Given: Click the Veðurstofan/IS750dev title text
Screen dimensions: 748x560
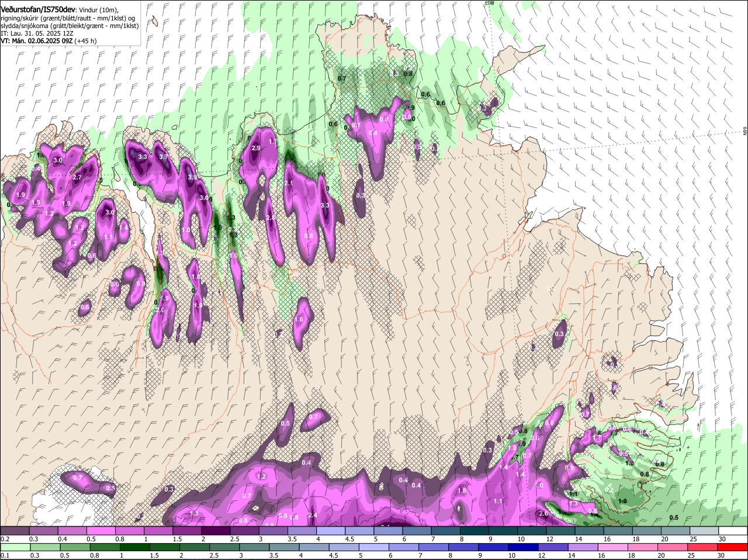Looking at the screenshot, I should [x=37, y=9].
